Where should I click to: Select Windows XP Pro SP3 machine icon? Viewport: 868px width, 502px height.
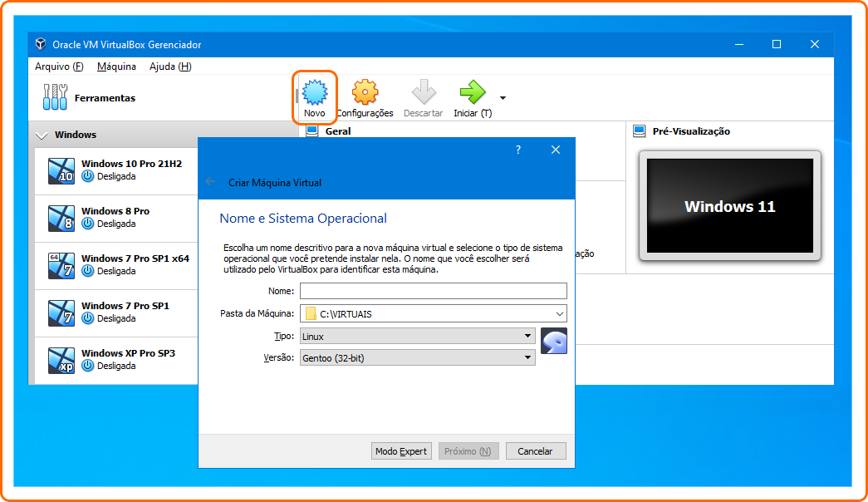click(x=61, y=360)
